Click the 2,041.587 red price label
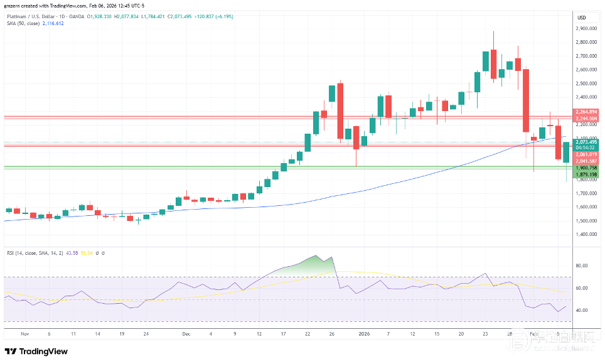Viewport: 605px width, 364px height. tap(586, 161)
